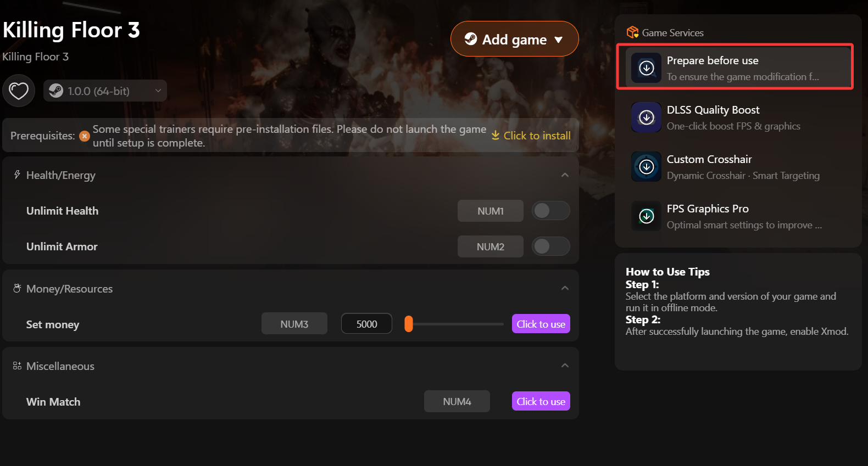Click the Killing Floor 3 large title

71,30
